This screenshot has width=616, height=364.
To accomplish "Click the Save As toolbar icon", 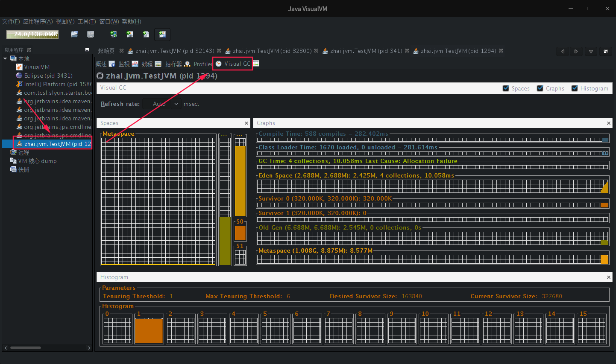I will pos(91,34).
